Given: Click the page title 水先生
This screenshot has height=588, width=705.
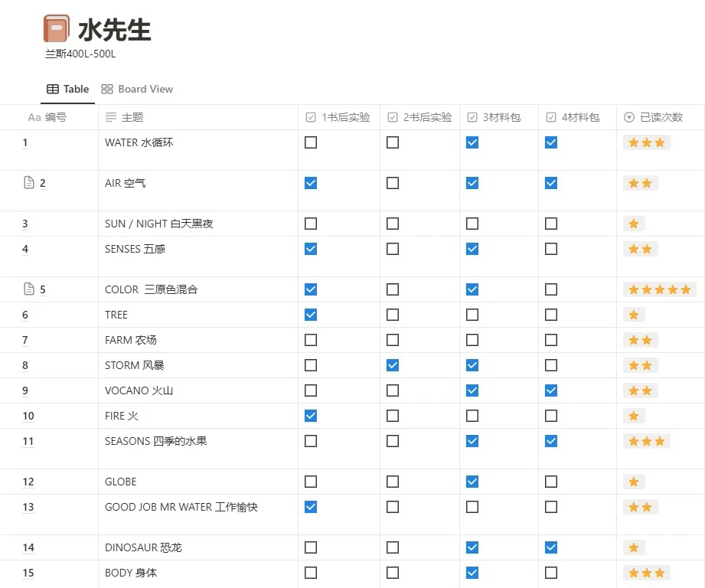Looking at the screenshot, I should click(x=114, y=30).
